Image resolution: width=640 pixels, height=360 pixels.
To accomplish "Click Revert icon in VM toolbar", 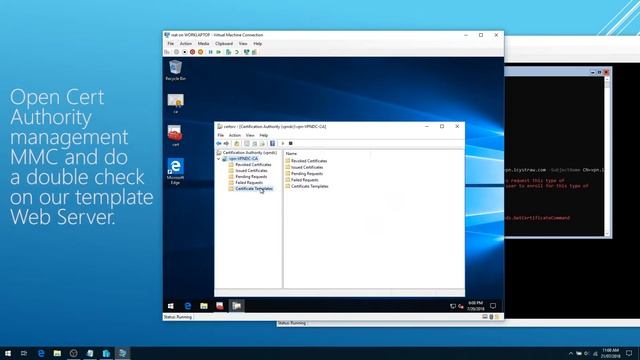I will 237,52.
